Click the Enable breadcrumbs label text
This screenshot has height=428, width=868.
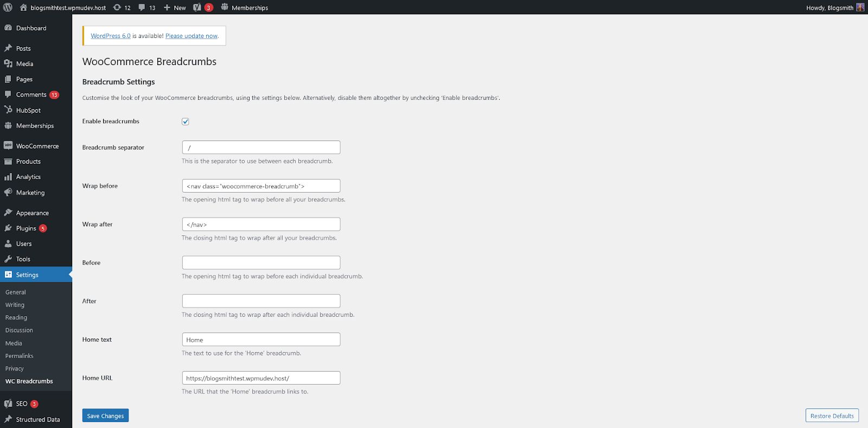tap(111, 122)
